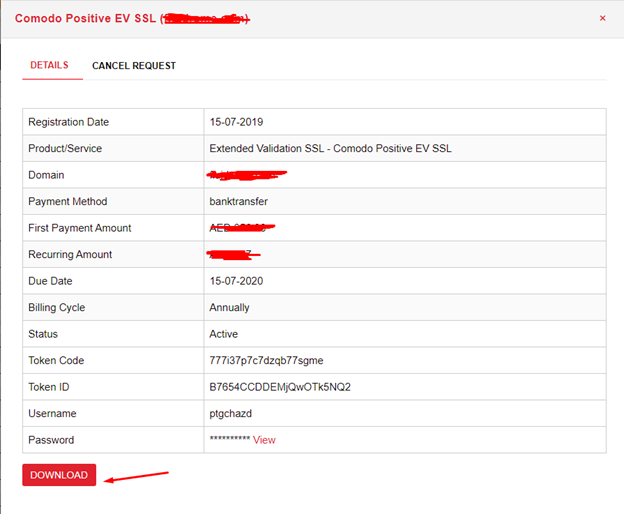This screenshot has width=624, height=514.
Task: Click the Billing Cycle label
Action: 57,308
